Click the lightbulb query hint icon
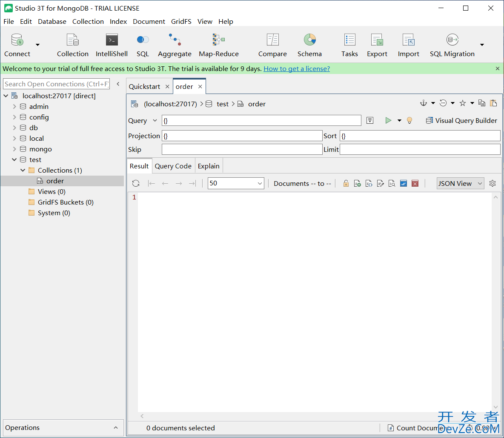The image size is (504, 438). [409, 120]
